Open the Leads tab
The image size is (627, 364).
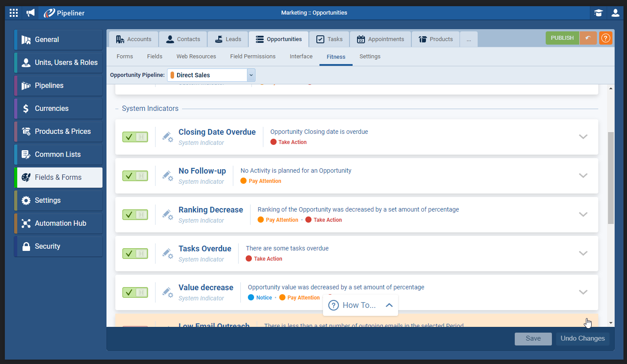228,39
